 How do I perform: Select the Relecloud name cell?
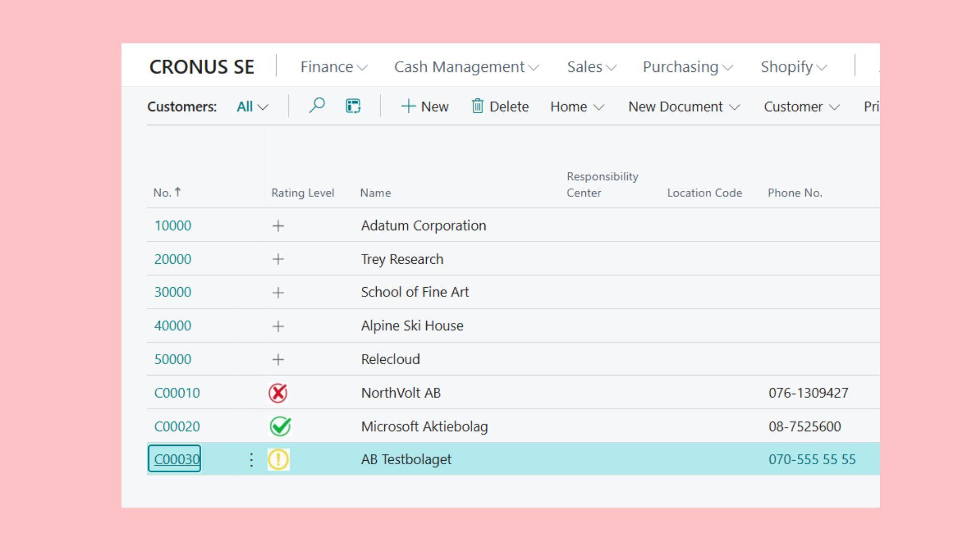pyautogui.click(x=390, y=359)
